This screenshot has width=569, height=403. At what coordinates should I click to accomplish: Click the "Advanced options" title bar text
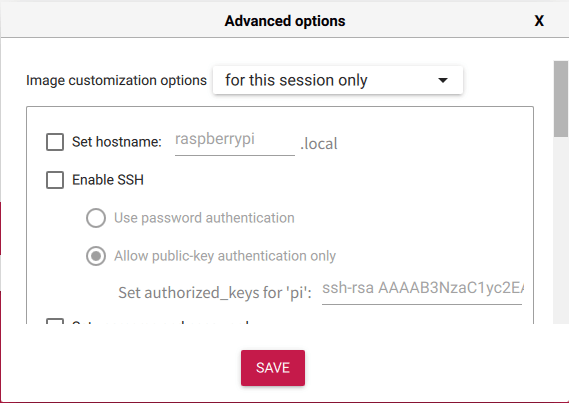[285, 21]
